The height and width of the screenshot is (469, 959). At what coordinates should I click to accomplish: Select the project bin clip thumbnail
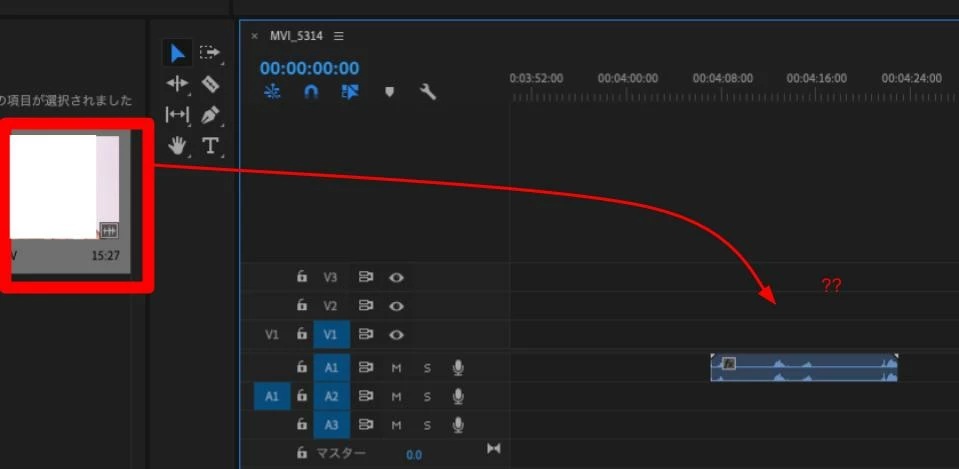(64, 186)
